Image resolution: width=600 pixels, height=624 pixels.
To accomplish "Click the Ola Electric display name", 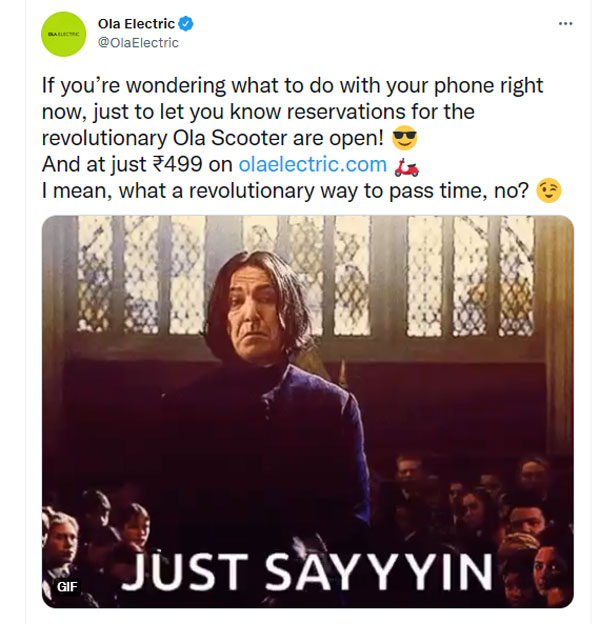I will tap(136, 24).
